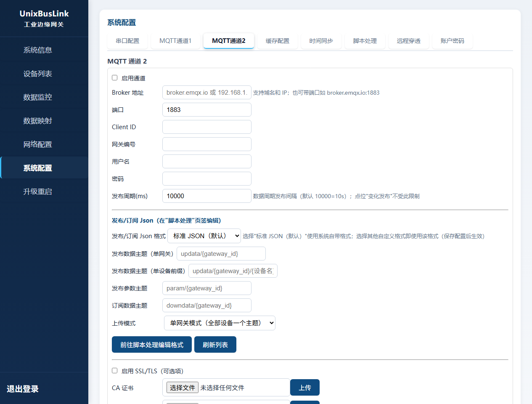Screen dimensions: 532x404
Task: Focus the 发布参数主题 input
Action: point(207,288)
